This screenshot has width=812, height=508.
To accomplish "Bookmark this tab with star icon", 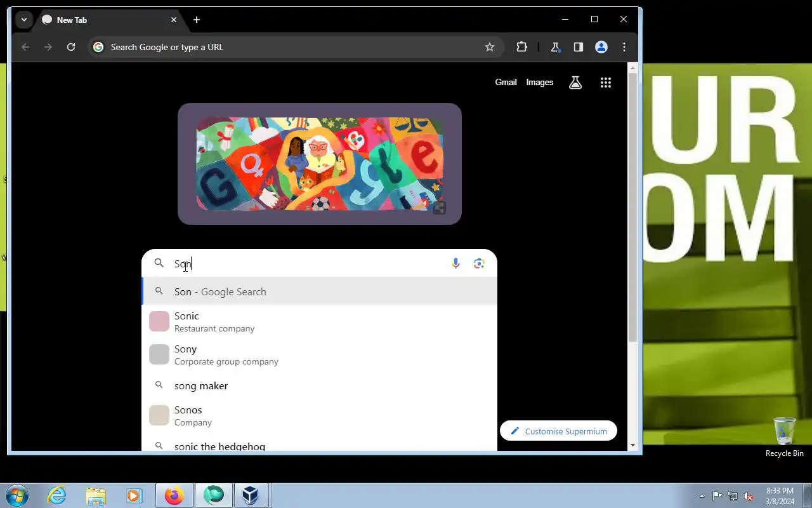I will [489, 47].
